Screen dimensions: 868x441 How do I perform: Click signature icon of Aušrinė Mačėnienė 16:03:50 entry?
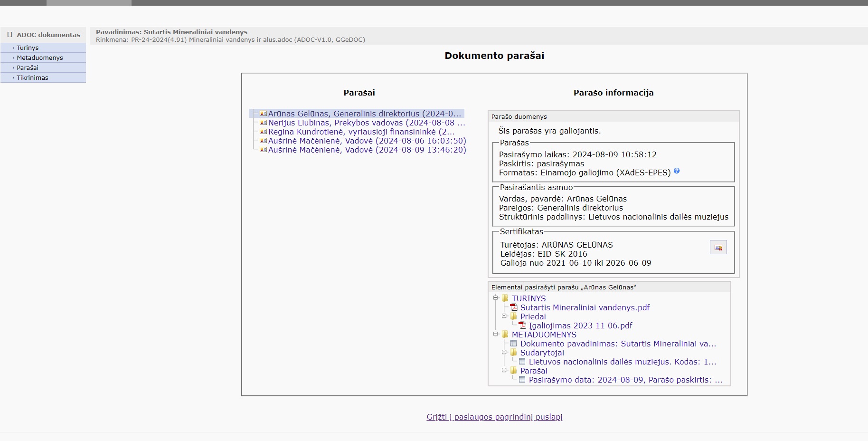coord(263,141)
